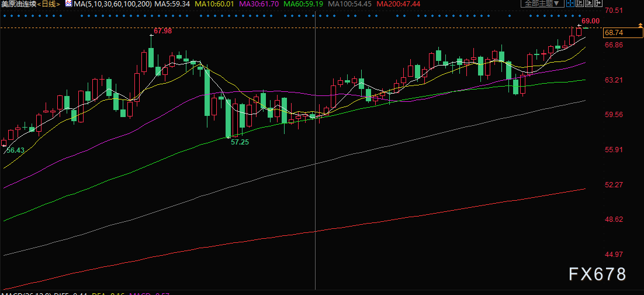The height and width of the screenshot is (295, 644).
Task: Click the 55.91 price axis value
Action: coord(614,150)
